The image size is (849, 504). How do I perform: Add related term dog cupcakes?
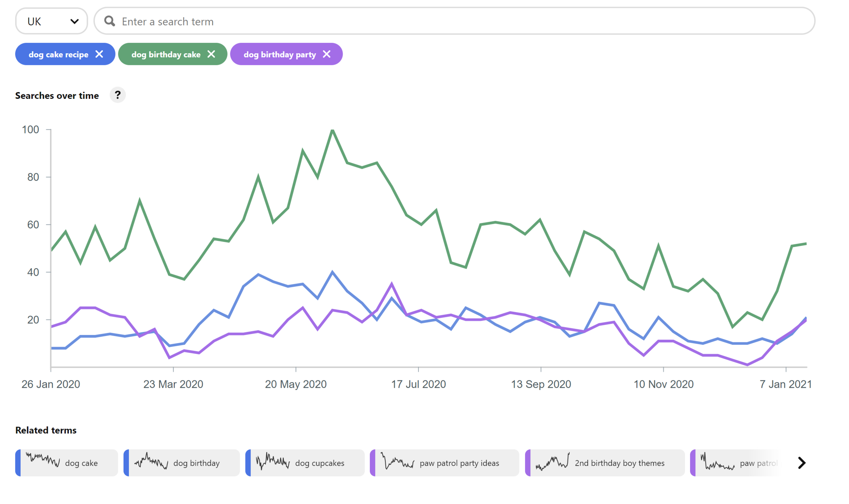coord(320,463)
